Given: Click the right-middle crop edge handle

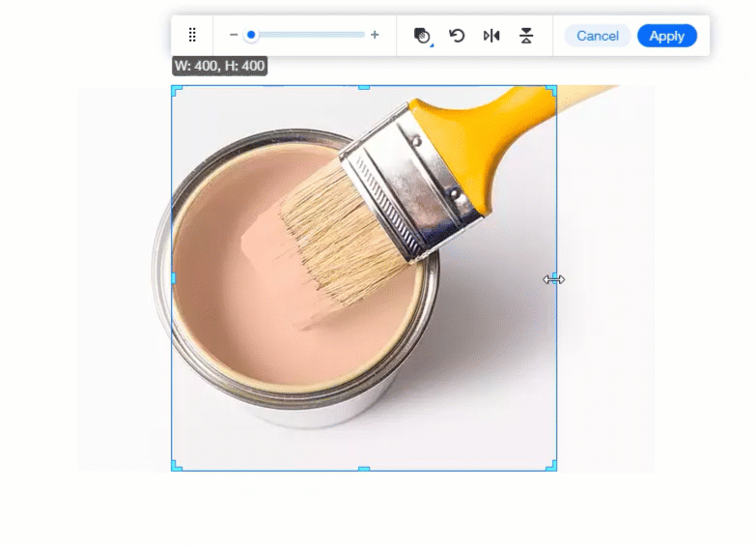Looking at the screenshot, I should pos(555,278).
